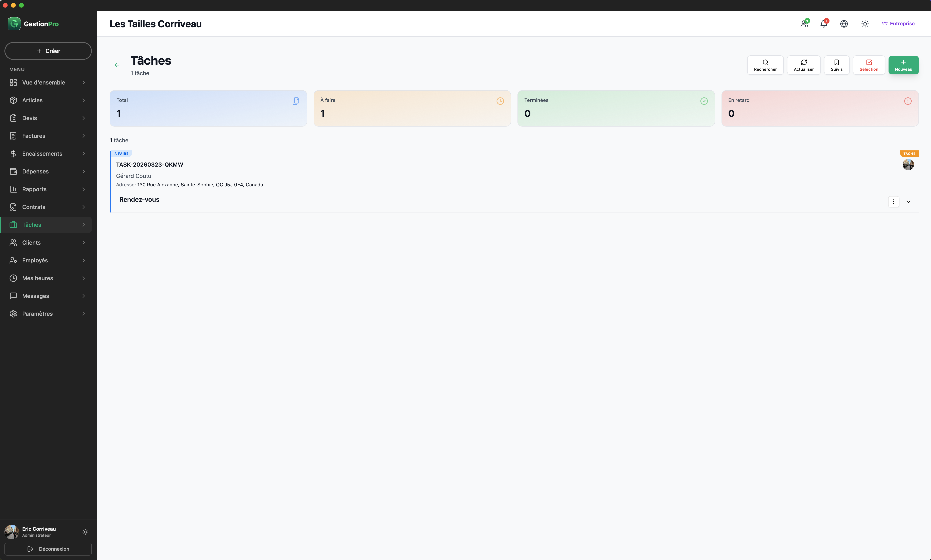The height and width of the screenshot is (560, 931).
Task: Create a Nouveau task
Action: coord(903,65)
